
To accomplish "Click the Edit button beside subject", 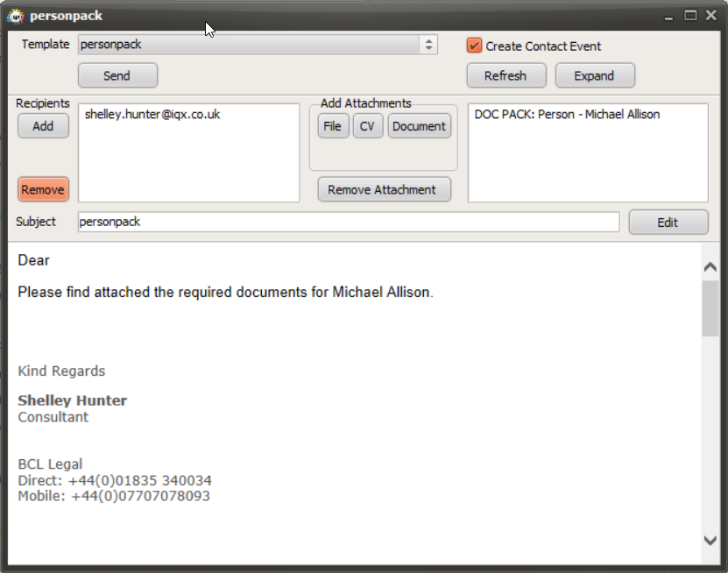I will click(668, 223).
